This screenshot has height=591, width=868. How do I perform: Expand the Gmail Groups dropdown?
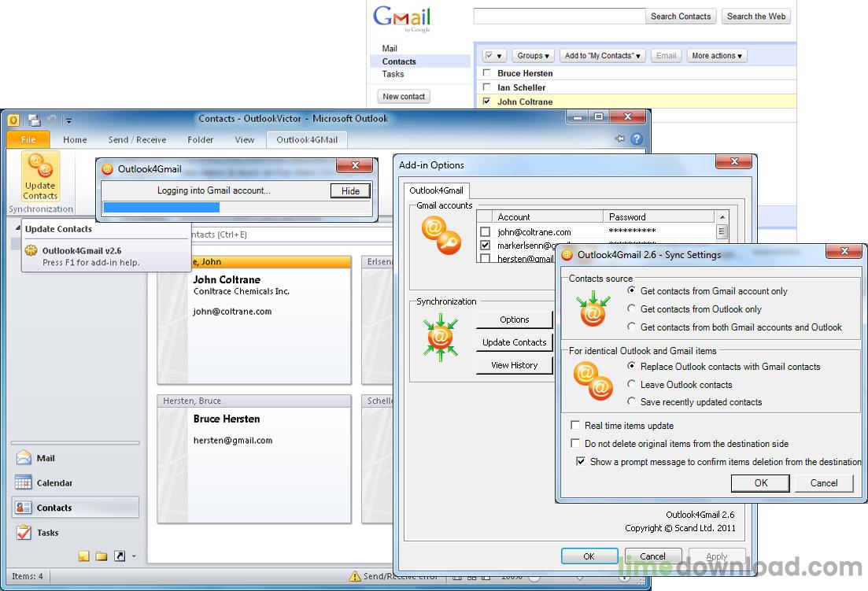pyautogui.click(x=533, y=56)
